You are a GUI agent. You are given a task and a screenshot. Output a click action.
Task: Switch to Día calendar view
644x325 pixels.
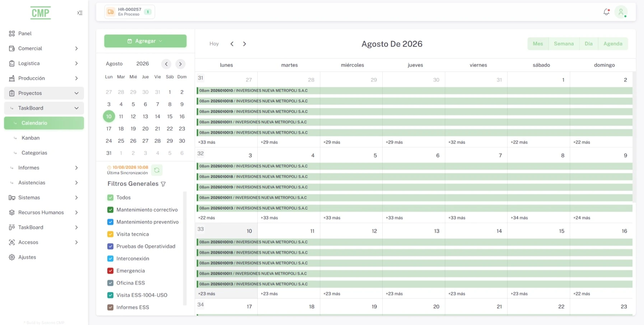coord(588,44)
